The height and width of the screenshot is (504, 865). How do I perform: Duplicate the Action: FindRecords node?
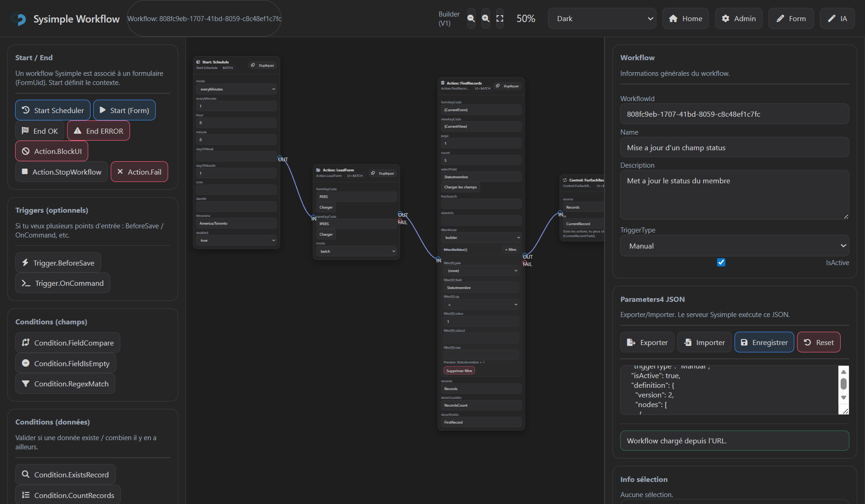(508, 86)
